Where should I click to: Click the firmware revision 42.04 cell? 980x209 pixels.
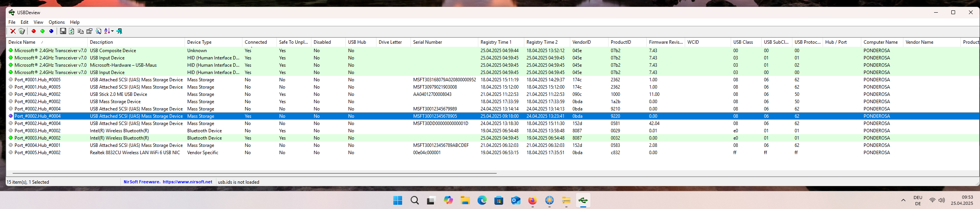654,123
